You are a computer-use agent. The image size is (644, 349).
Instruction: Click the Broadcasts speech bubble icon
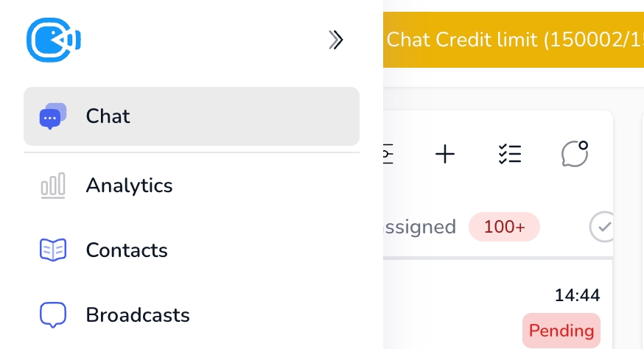pos(52,315)
